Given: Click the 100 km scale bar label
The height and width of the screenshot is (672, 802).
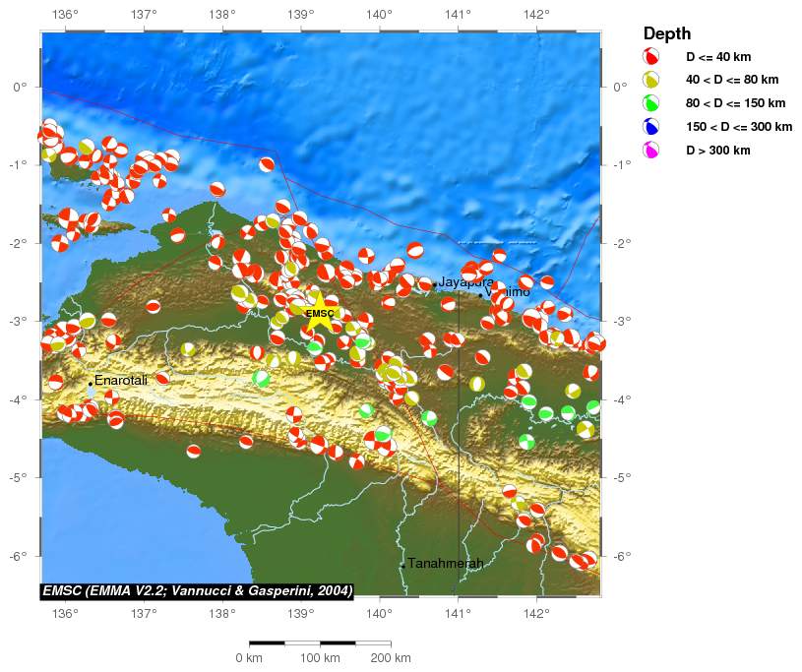Looking at the screenshot, I should (x=320, y=657).
